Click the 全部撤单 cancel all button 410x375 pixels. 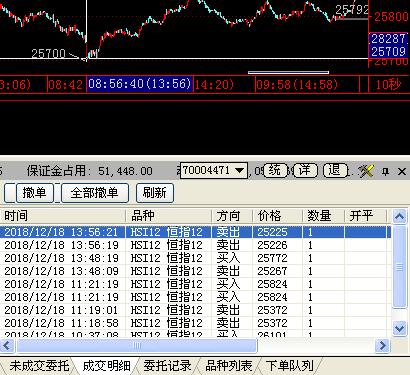95,193
